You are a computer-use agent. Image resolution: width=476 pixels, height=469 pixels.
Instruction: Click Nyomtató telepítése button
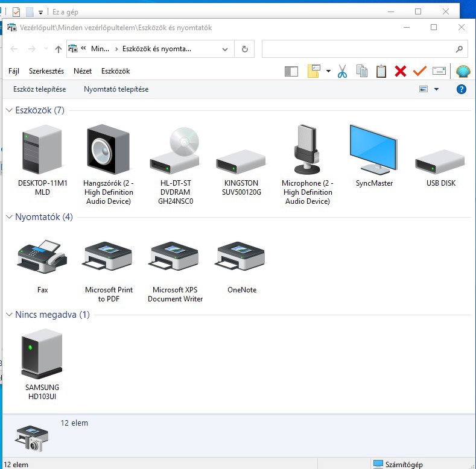116,89
